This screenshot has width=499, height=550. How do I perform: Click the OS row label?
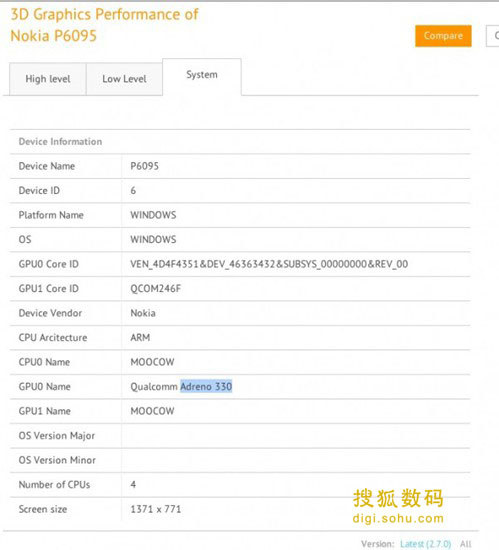[x=25, y=240]
